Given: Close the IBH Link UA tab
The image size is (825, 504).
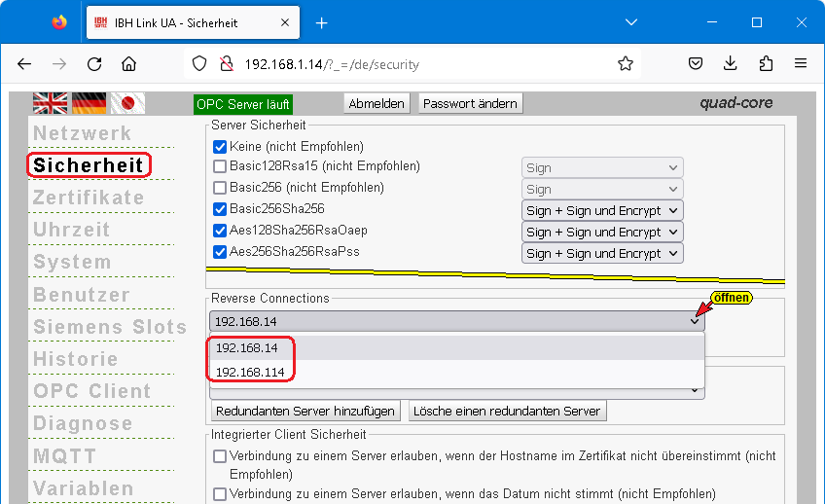Looking at the screenshot, I should (285, 22).
